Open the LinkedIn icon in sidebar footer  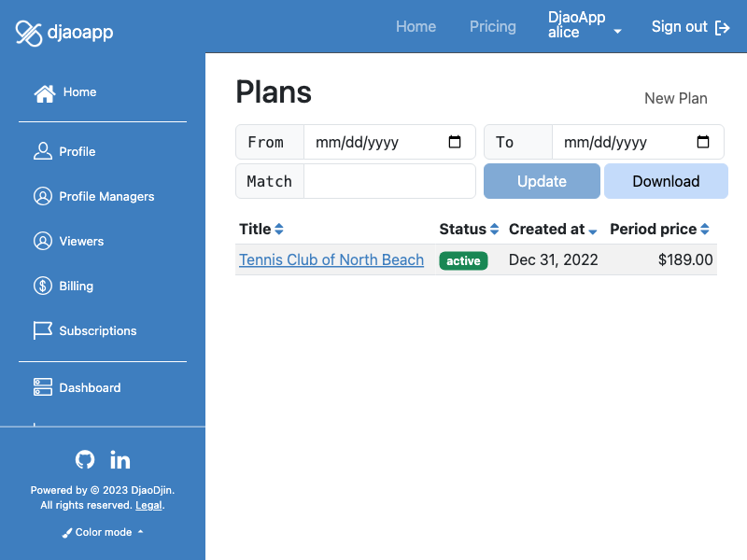tap(120, 460)
